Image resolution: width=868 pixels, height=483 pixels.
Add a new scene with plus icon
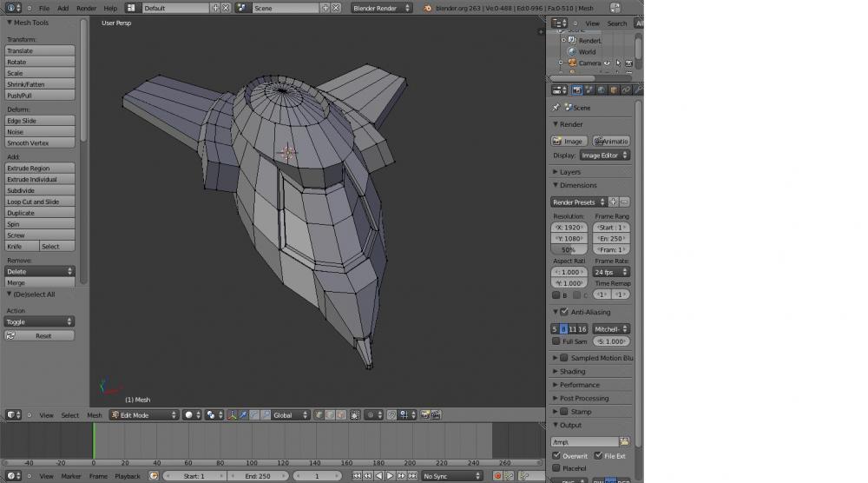pos(325,8)
